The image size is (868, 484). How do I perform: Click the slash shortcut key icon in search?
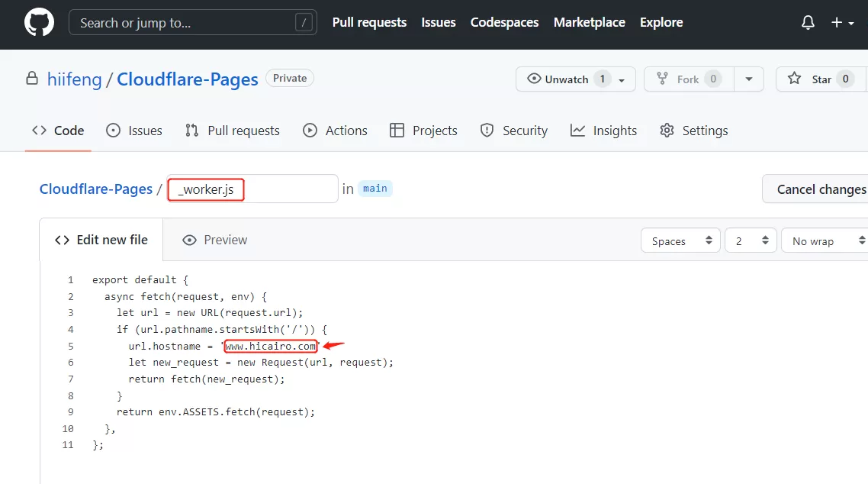304,23
